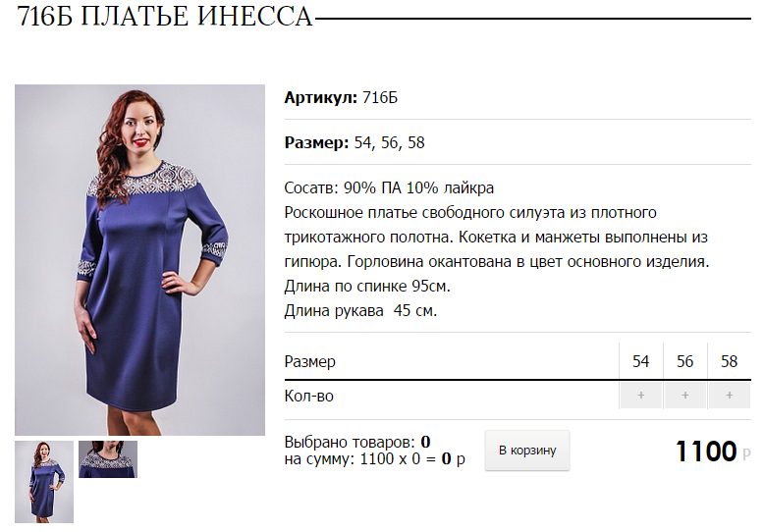
Task: Click the на сумму total line
Action: [x=375, y=459]
